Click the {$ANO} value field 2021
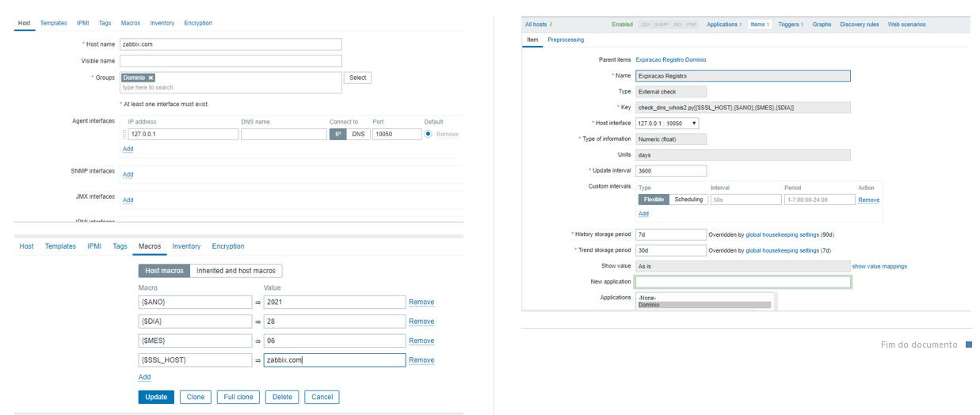Image resolution: width=980 pixels, height=415 pixels. tap(334, 302)
